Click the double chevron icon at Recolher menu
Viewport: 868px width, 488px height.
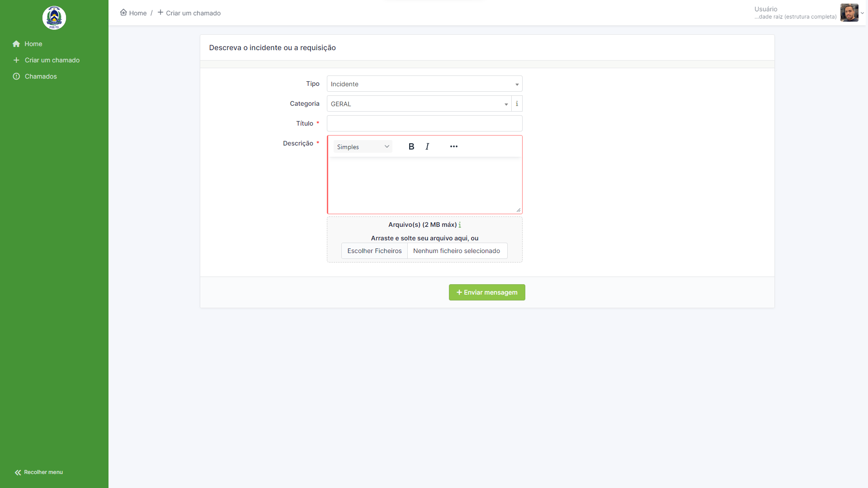click(18, 473)
